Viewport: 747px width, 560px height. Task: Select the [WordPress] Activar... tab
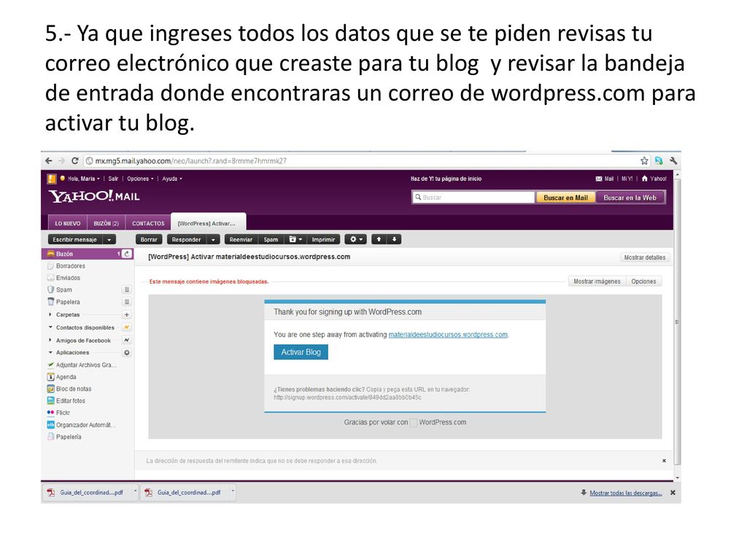(208, 222)
